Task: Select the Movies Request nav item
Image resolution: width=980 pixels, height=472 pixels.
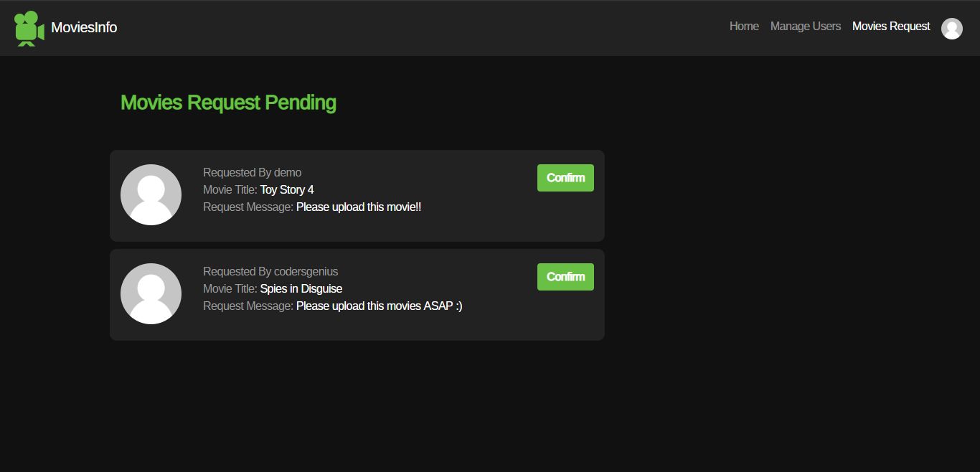Action: 890,27
